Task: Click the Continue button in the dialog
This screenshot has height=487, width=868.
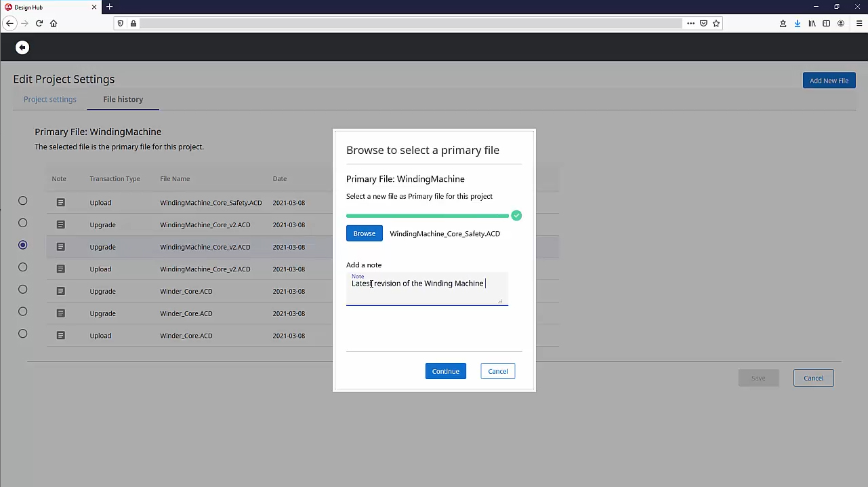Action: pyautogui.click(x=445, y=371)
